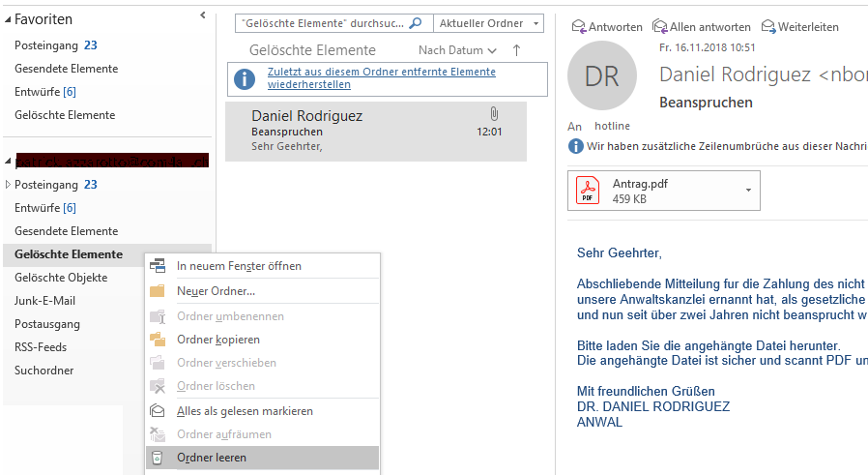This screenshot has width=868, height=475.
Task: Open the Nach Datum sort dropdown
Action: pos(457,50)
